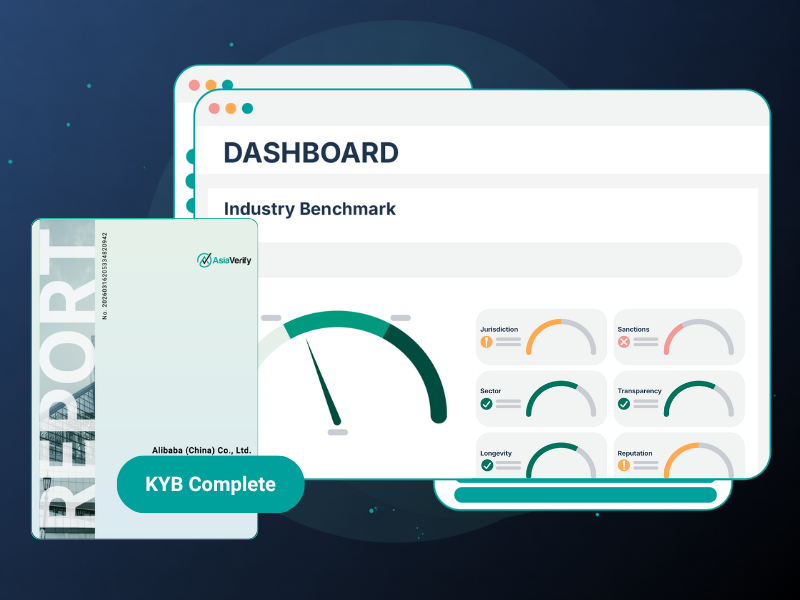The width and height of the screenshot is (800, 600).
Task: Select the Jurisdiction warning icon
Action: click(486, 342)
